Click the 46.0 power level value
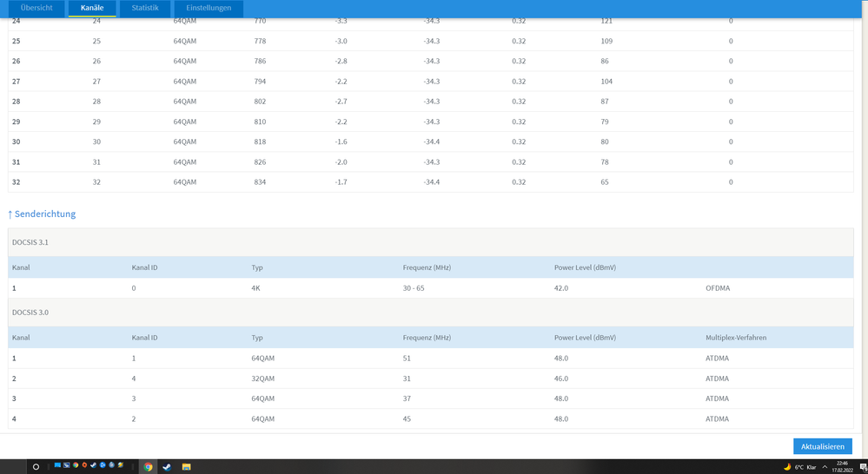 561,379
